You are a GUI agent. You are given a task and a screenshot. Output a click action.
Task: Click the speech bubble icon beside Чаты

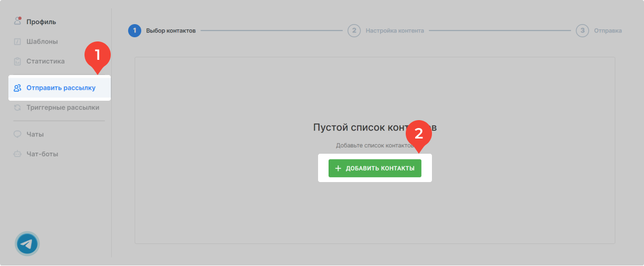[x=17, y=134]
